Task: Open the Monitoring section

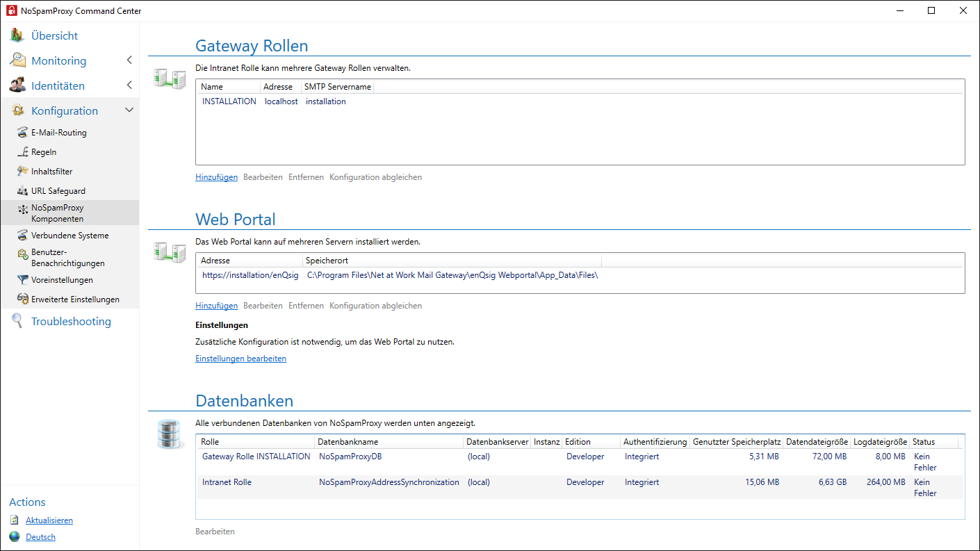Action: 59,60
